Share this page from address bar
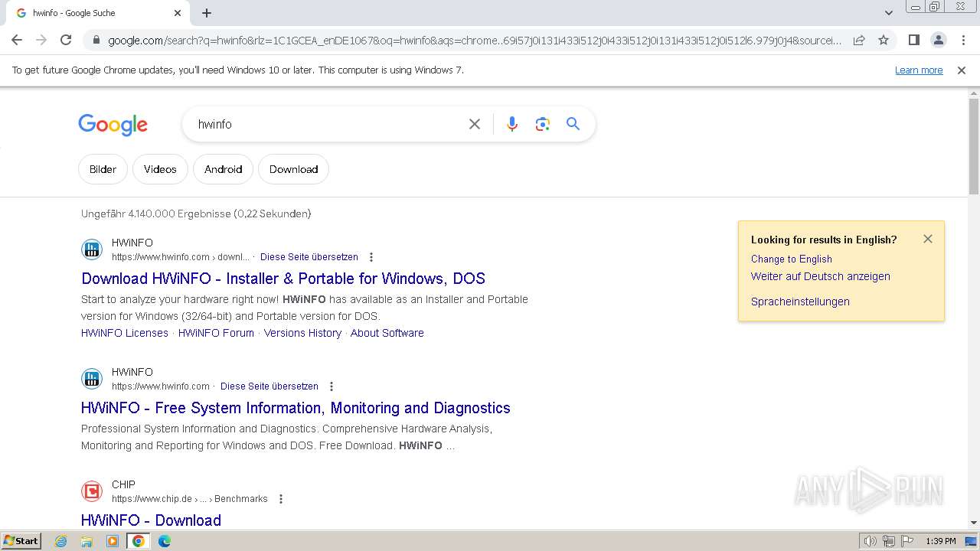The width and height of the screenshot is (980, 551). coord(859,40)
